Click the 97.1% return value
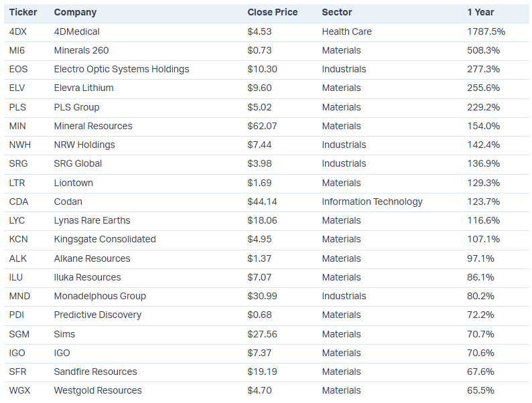 [x=481, y=258]
